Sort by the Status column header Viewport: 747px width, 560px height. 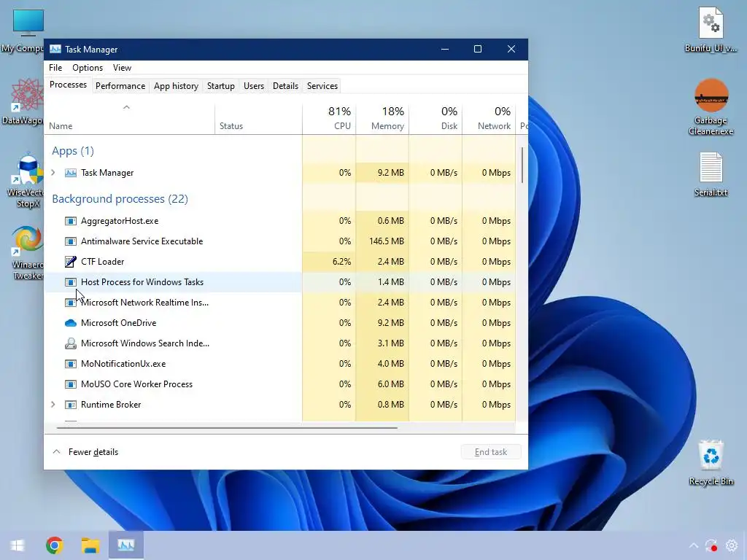(x=259, y=117)
